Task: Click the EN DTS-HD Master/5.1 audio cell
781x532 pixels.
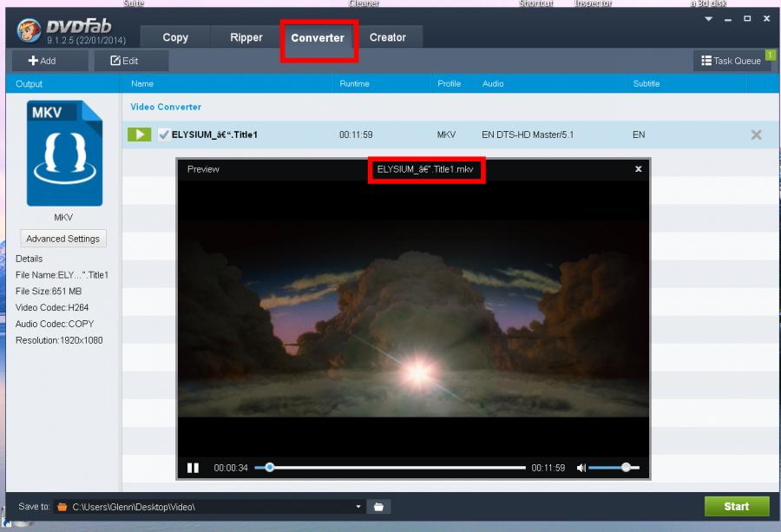Action: (528, 135)
